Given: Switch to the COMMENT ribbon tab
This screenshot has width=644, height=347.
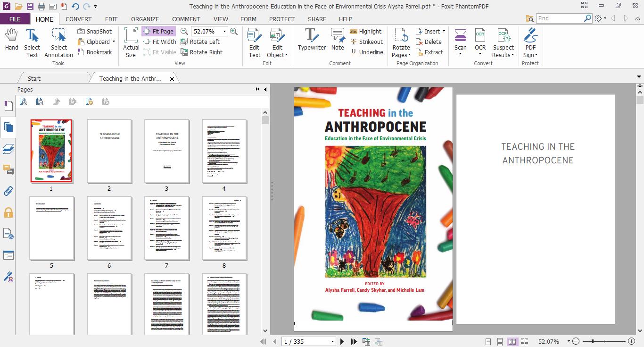Looking at the screenshot, I should pyautogui.click(x=186, y=19).
